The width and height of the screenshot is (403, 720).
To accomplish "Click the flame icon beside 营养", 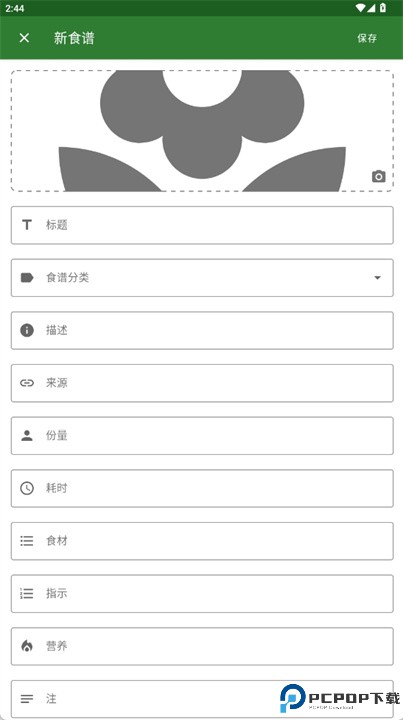I will coord(27,646).
